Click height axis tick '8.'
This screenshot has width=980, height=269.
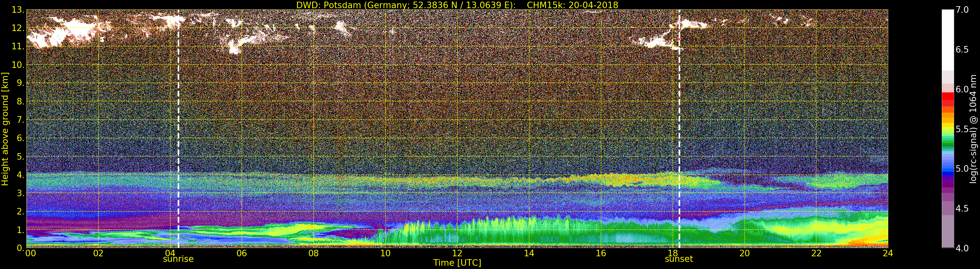(20, 101)
